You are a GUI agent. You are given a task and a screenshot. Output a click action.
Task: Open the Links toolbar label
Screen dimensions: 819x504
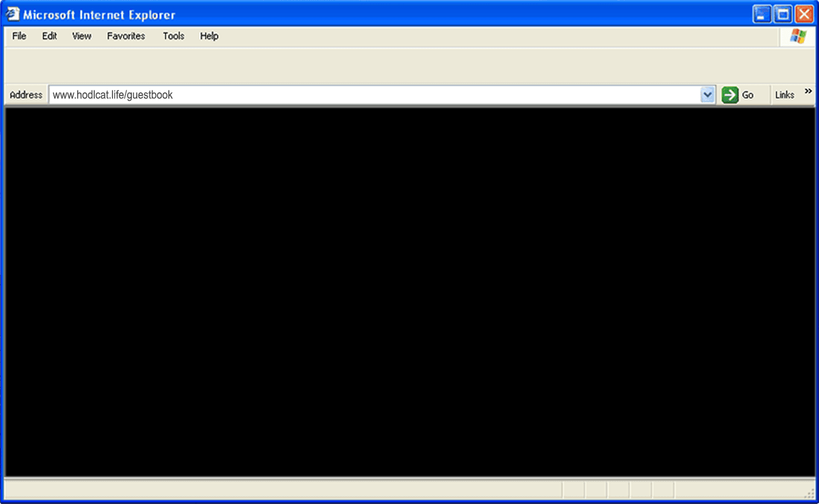pyautogui.click(x=784, y=95)
